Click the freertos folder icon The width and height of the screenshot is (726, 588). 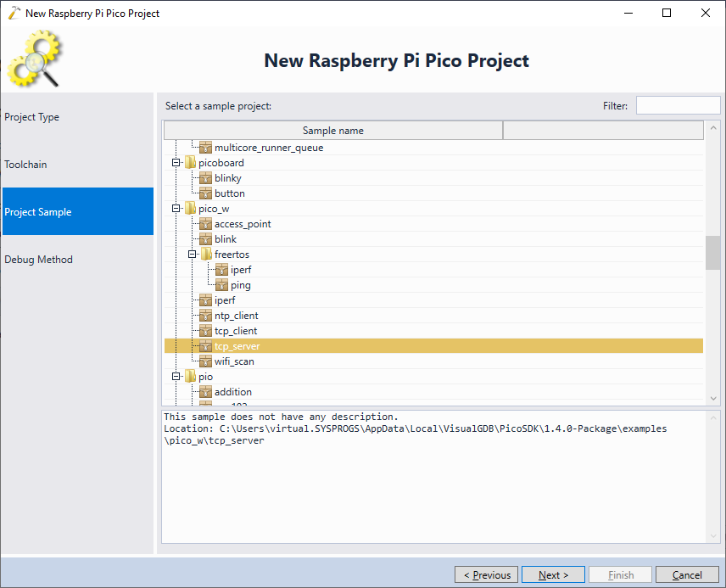point(206,255)
